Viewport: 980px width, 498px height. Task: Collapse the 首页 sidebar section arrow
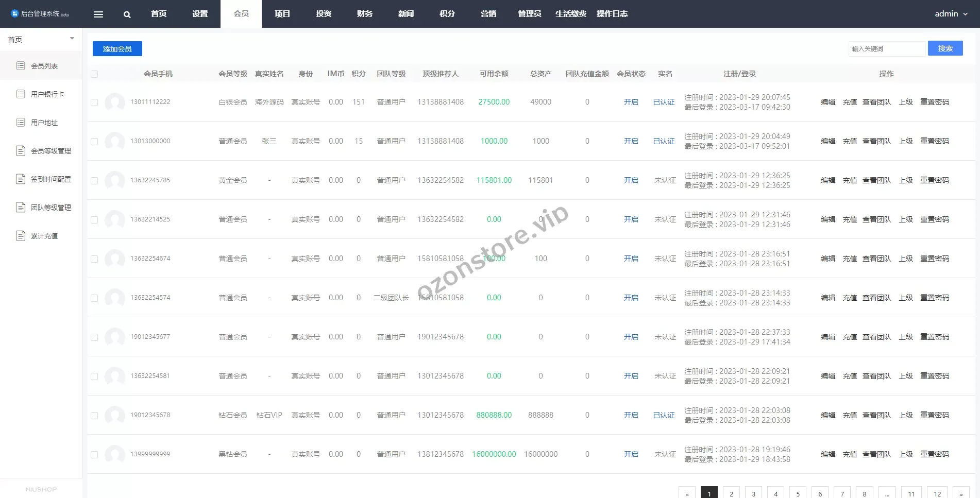point(72,39)
